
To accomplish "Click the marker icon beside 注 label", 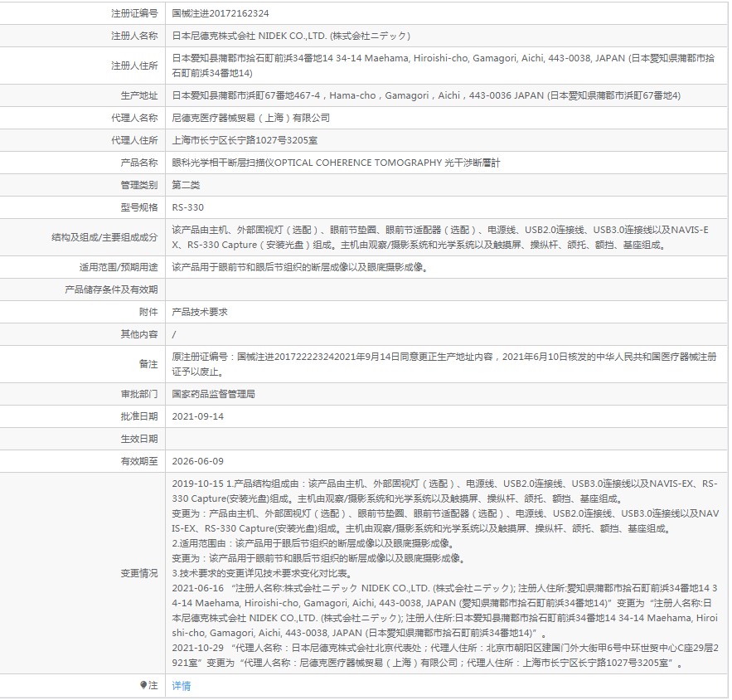I will 143,685.
